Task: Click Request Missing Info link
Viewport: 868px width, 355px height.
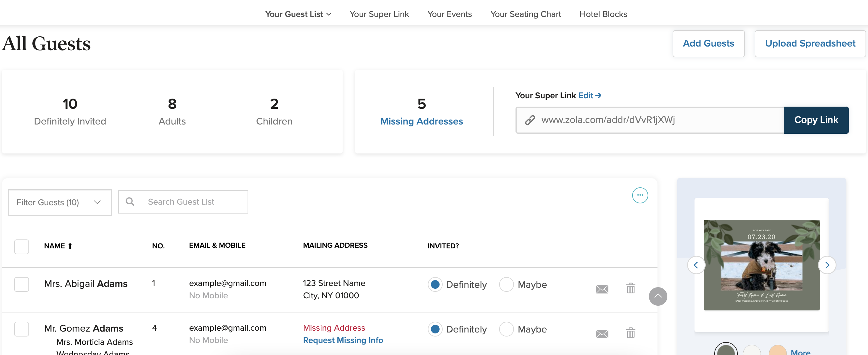Action: click(343, 340)
